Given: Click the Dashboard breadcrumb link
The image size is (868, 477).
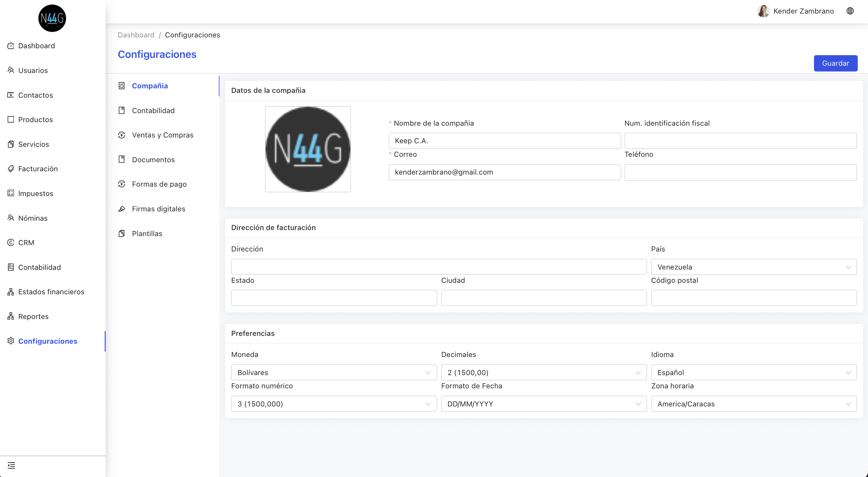Looking at the screenshot, I should pyautogui.click(x=136, y=35).
